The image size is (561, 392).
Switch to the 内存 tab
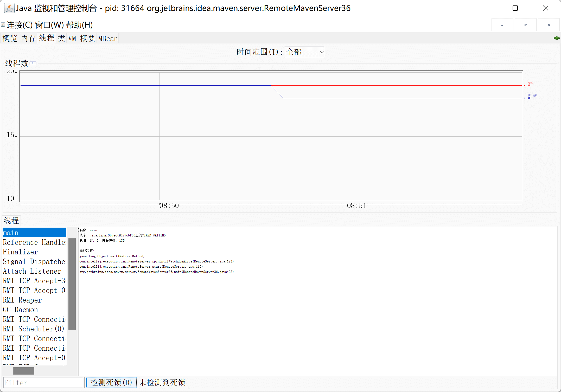[28, 38]
